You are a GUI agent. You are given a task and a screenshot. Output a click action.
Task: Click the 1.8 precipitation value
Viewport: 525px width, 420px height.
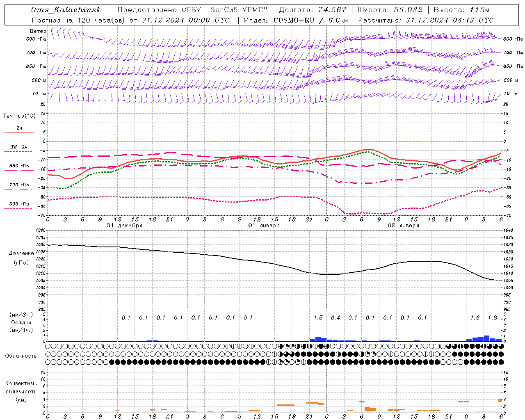click(x=492, y=317)
